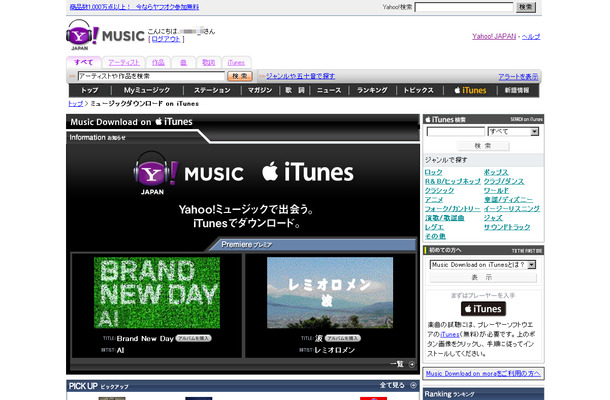
Task: Select the 歌詞 search tab
Action: pos(209,63)
